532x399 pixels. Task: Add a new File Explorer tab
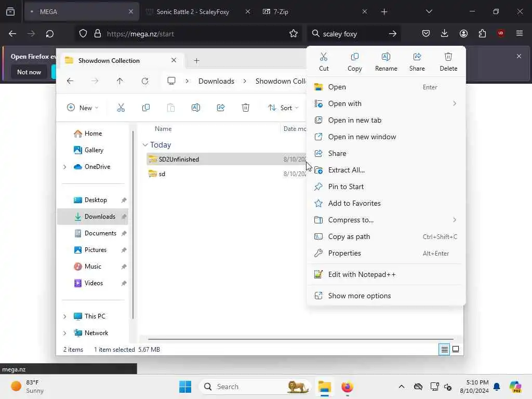(196, 61)
